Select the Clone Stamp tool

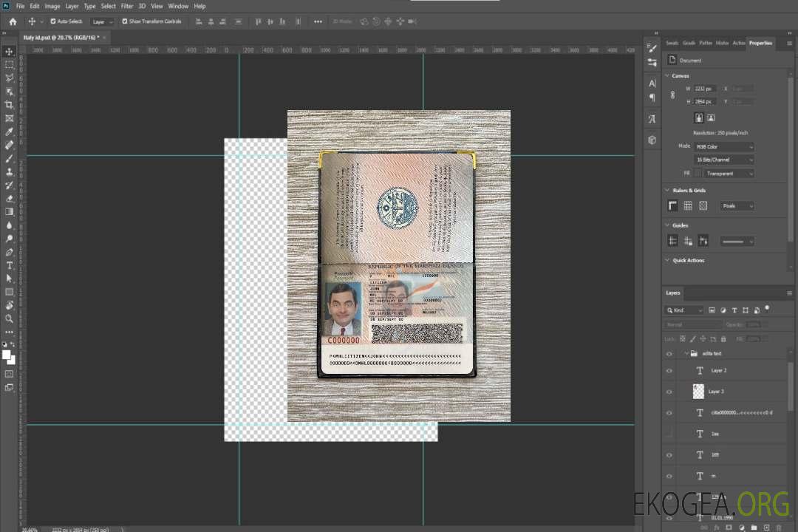pos(10,172)
